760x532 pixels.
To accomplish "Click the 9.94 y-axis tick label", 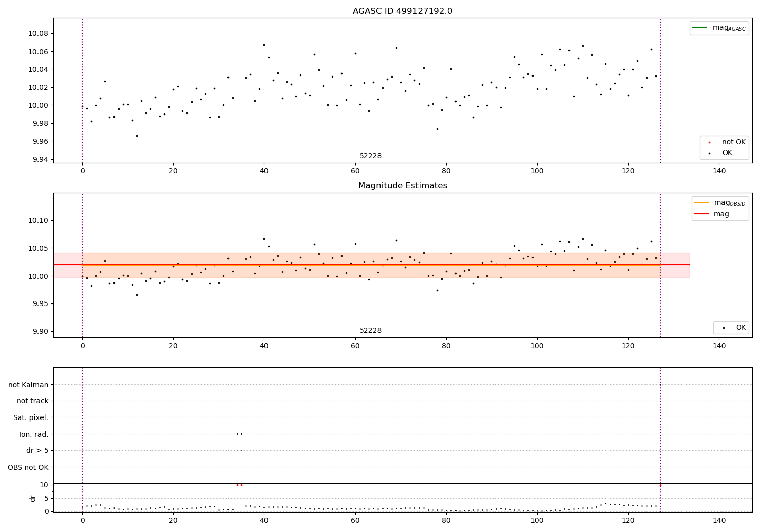I will (x=41, y=160).
